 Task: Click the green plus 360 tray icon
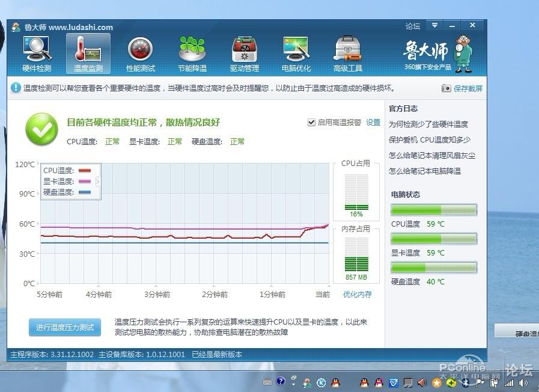point(451,383)
